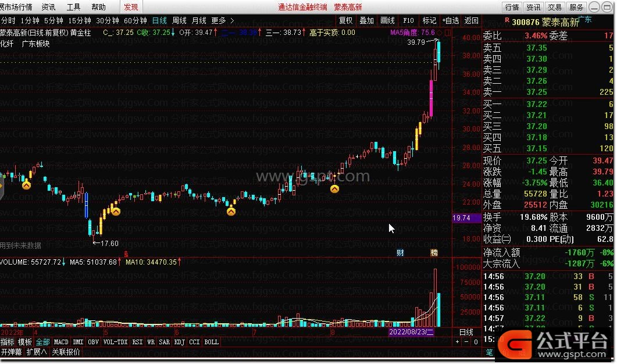Image resolution: width=617 pixels, height=364 pixels.
Task: Click the 卖一 price 37.25
Action: pyautogui.click(x=537, y=92)
